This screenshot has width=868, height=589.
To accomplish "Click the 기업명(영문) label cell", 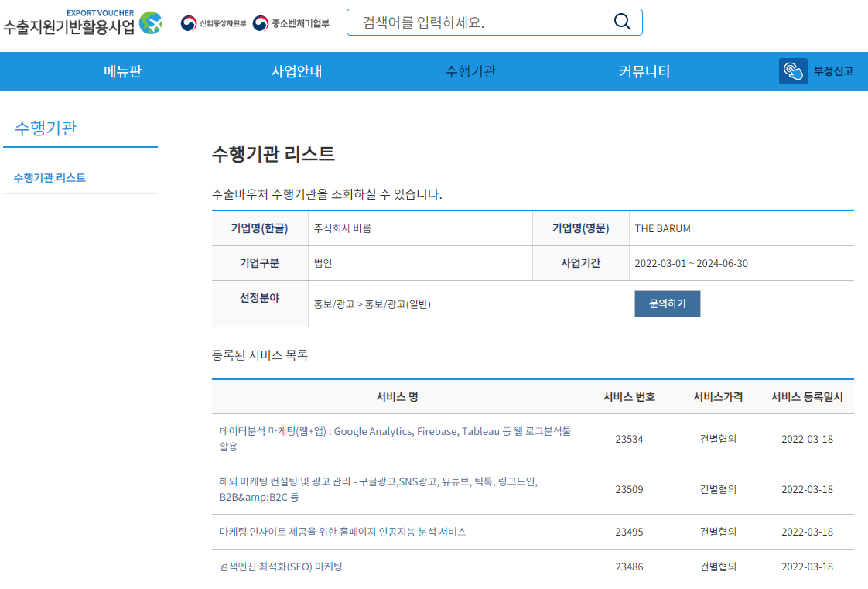I will click(x=581, y=228).
